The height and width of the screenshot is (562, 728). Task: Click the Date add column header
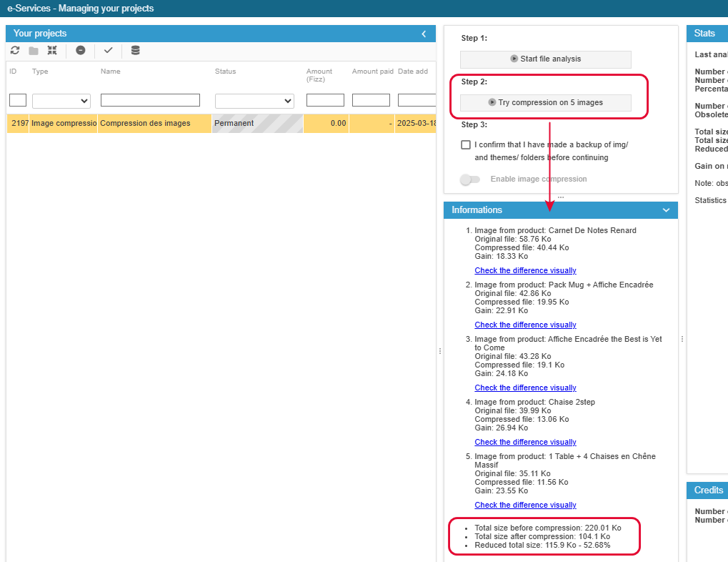413,71
